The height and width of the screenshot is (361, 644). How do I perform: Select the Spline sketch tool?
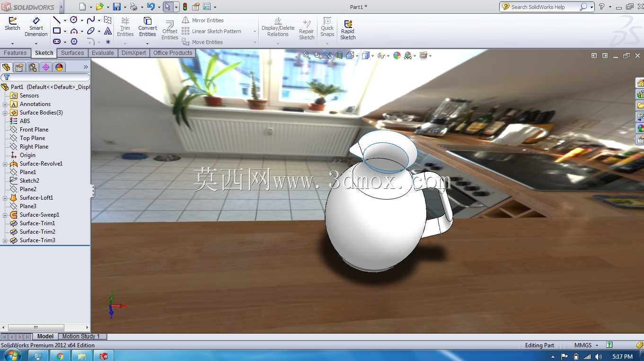point(91,20)
